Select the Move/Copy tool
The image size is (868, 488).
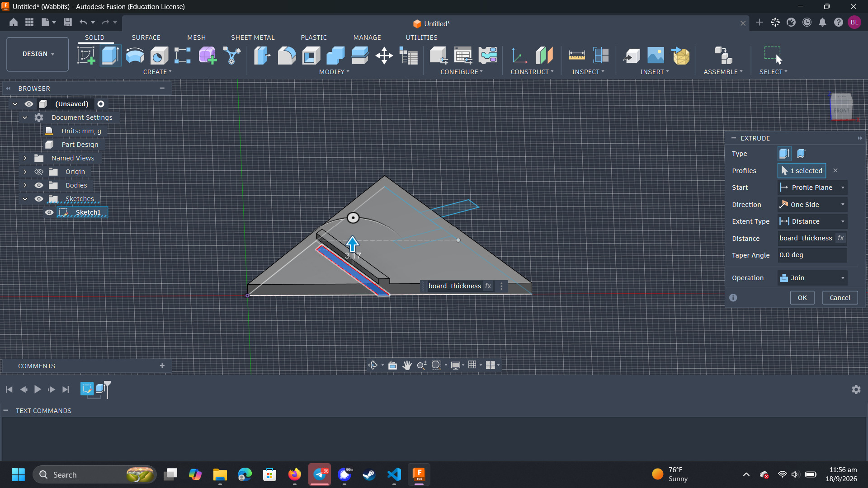coord(384,56)
